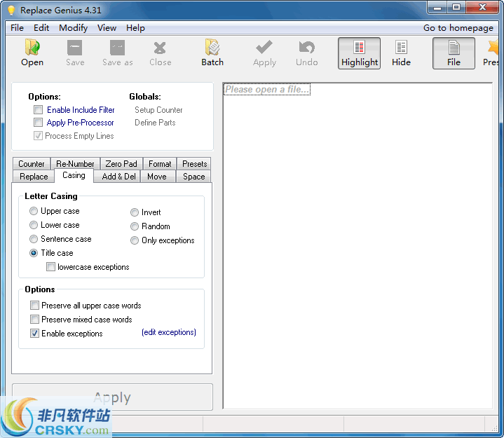Enable the Include Filter checkbox
The height and width of the screenshot is (438, 504).
click(x=39, y=110)
